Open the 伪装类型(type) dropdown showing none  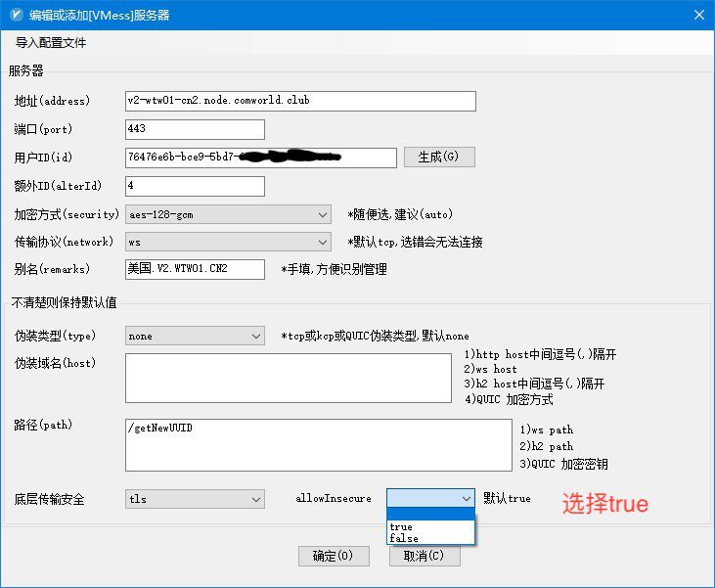pyautogui.click(x=195, y=336)
